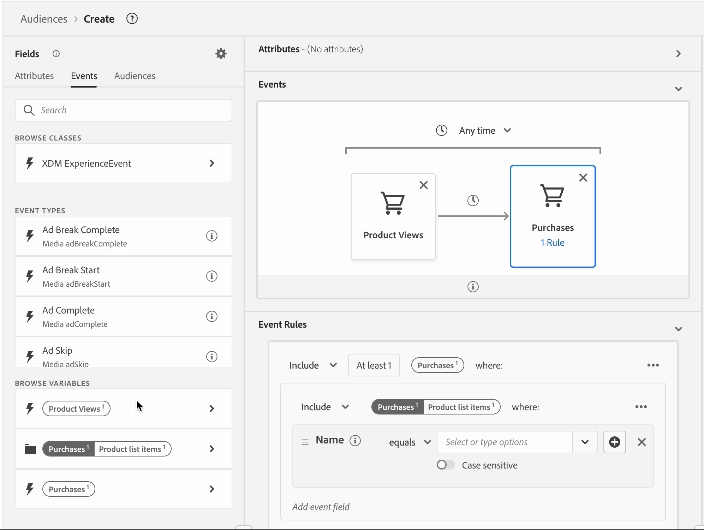The height and width of the screenshot is (530, 704).
Task: Select the Purchases cart icon
Action: (552, 195)
